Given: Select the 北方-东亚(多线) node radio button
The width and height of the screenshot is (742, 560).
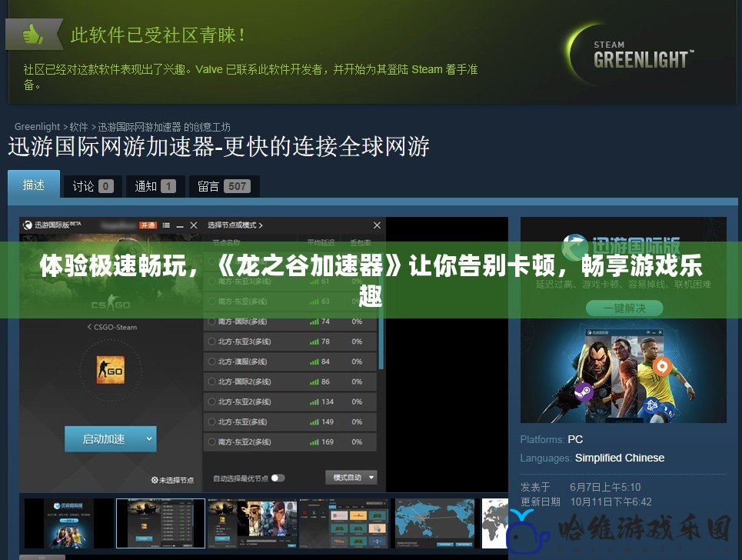Looking at the screenshot, I should click(211, 422).
